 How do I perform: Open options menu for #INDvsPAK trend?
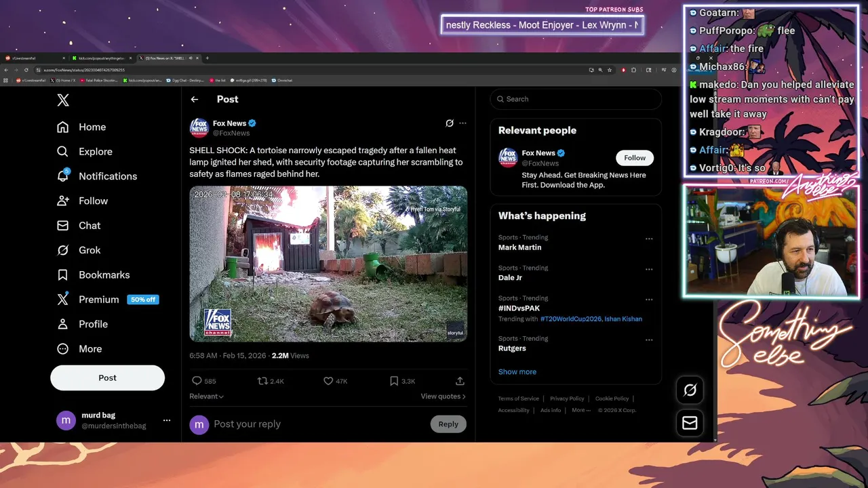click(649, 300)
